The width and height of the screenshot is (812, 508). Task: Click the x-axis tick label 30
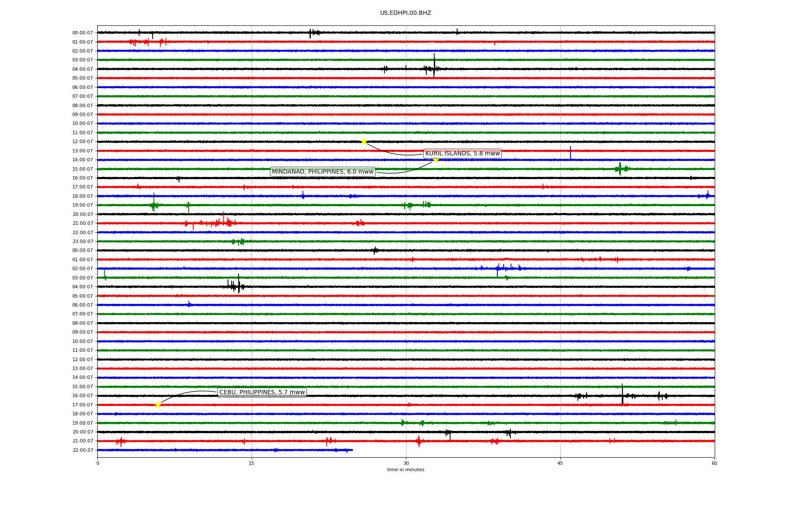coord(406,463)
